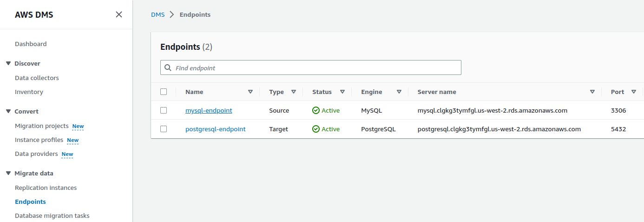Close the AWS DMS navigation panel
Image resolution: width=644 pixels, height=222 pixels.
[119, 14]
